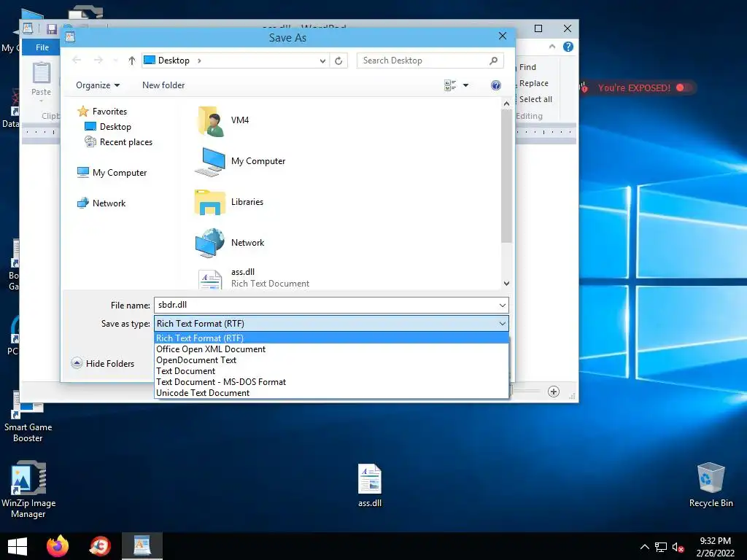Open the clock showing 9:32 PM
The width and height of the screenshot is (747, 560).
tap(715, 547)
